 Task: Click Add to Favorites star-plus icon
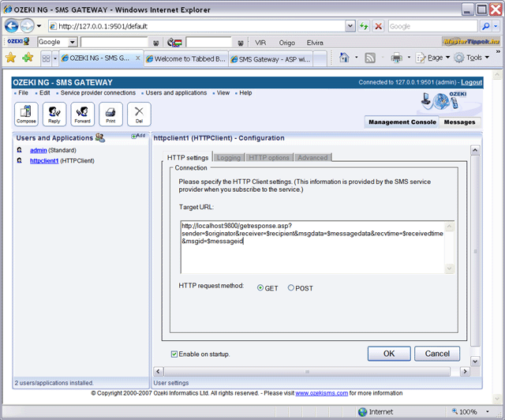point(28,58)
